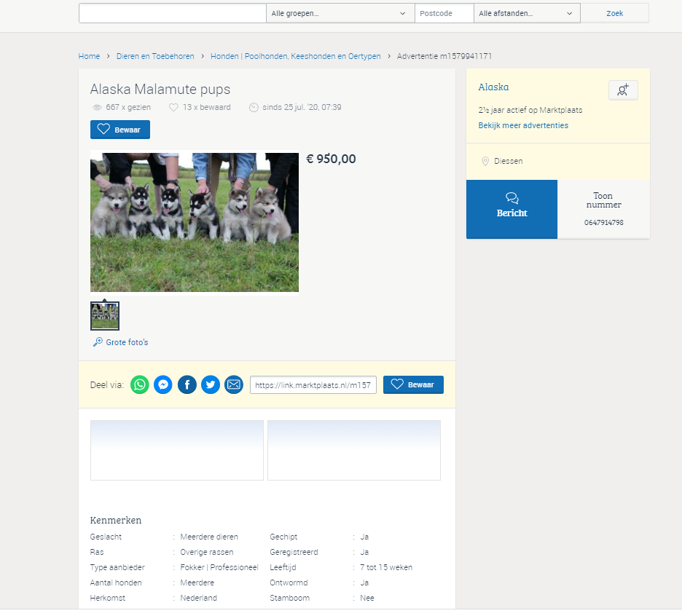
Task: Open Dieren en Toebehoren breadcrumb
Action: click(155, 56)
